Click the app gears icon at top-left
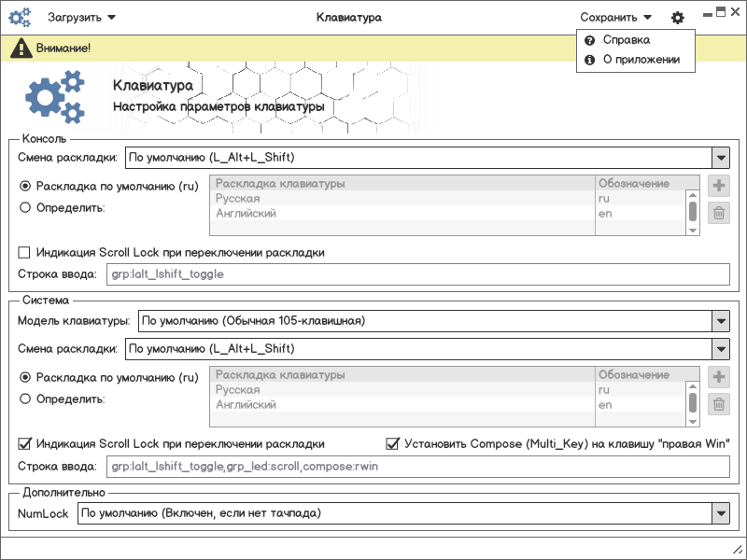This screenshot has width=747, height=560. click(20, 18)
